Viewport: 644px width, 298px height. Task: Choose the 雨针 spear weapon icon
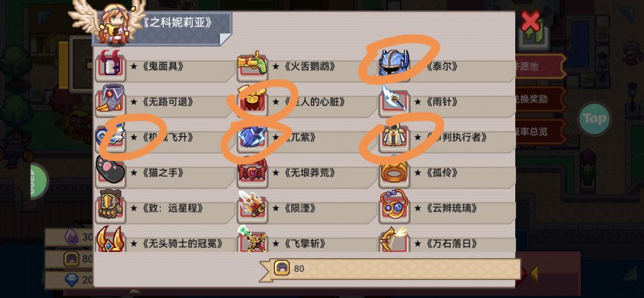tap(394, 100)
